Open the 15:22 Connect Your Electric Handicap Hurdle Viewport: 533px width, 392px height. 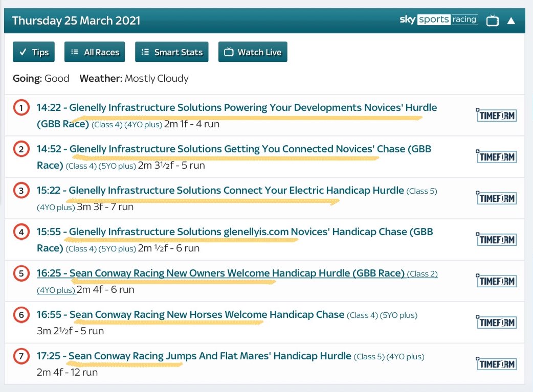(x=237, y=198)
